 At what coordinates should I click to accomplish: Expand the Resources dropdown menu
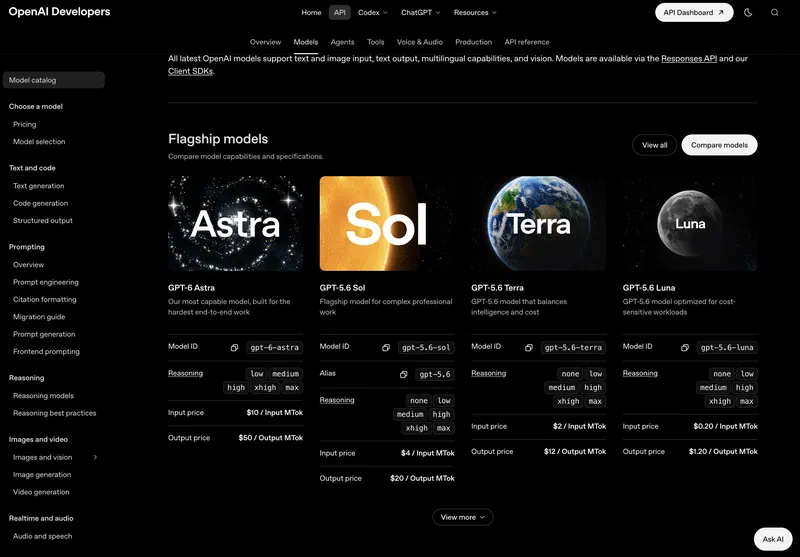pyautogui.click(x=475, y=13)
